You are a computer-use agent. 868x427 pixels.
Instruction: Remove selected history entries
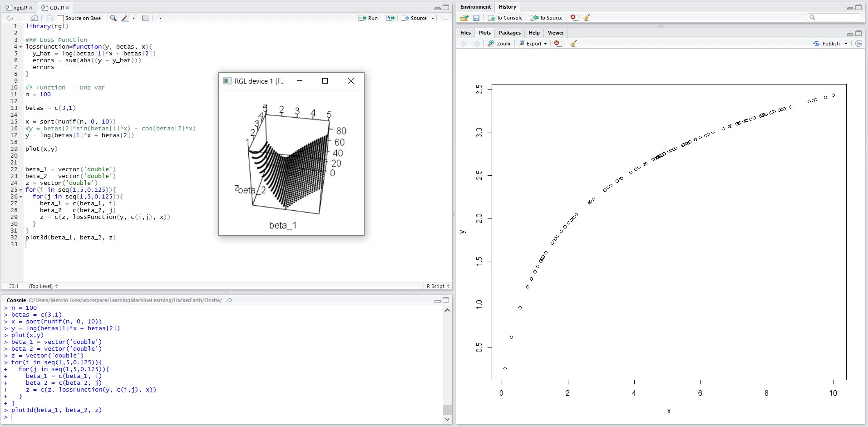pos(574,17)
